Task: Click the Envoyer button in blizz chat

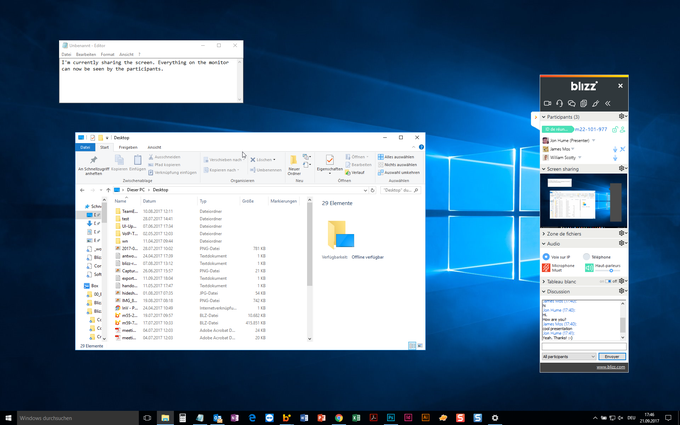Action: click(612, 356)
